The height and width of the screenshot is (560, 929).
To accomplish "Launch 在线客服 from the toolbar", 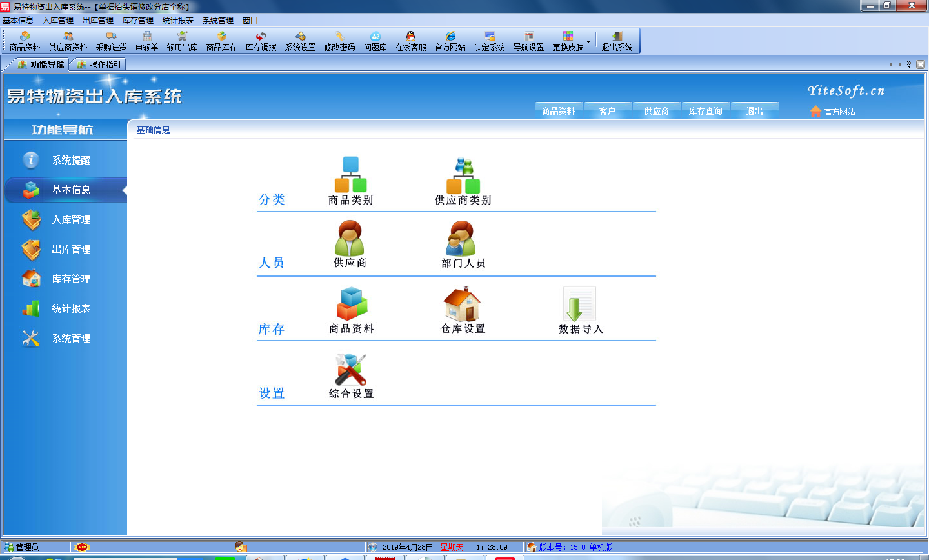I will tap(411, 41).
